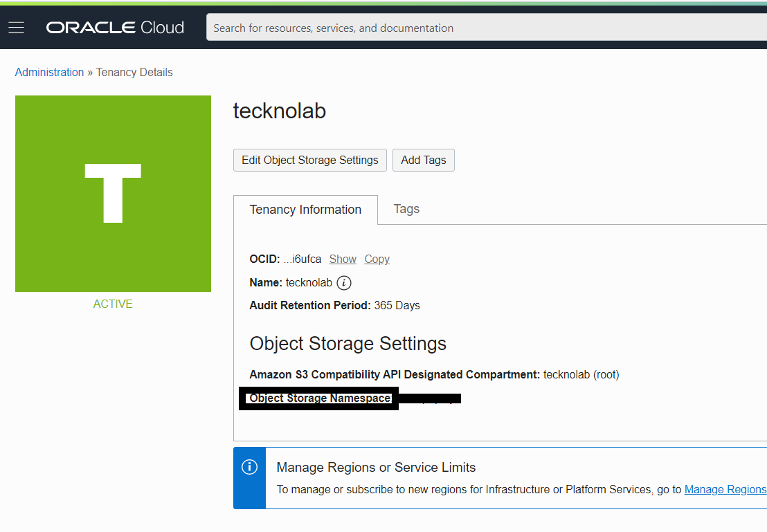Click the Add Tags button

click(x=424, y=160)
